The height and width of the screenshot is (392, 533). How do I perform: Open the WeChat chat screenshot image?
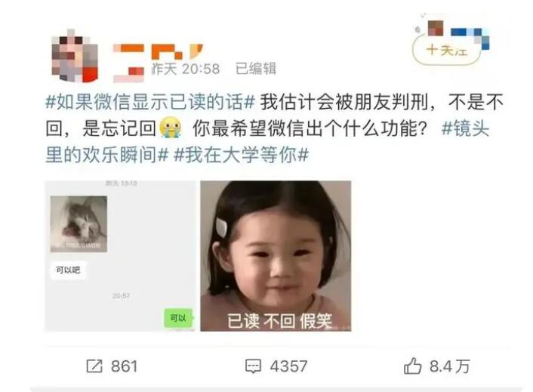[120, 255]
